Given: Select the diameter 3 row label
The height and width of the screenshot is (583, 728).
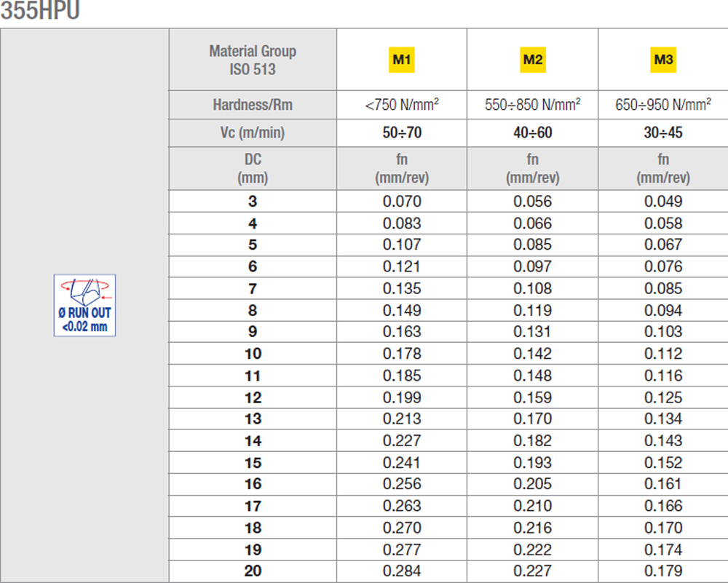Looking at the screenshot, I should click(253, 201).
